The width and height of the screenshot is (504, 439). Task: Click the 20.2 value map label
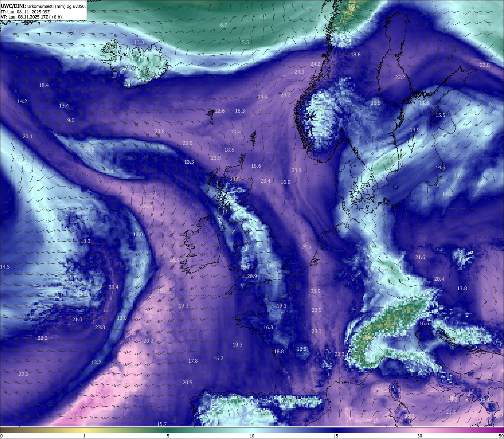pos(148,341)
